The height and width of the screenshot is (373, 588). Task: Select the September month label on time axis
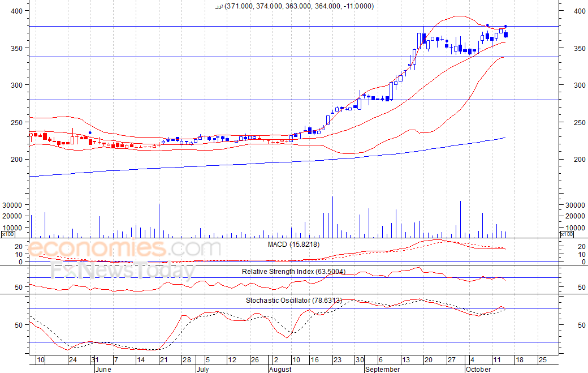[383, 369]
